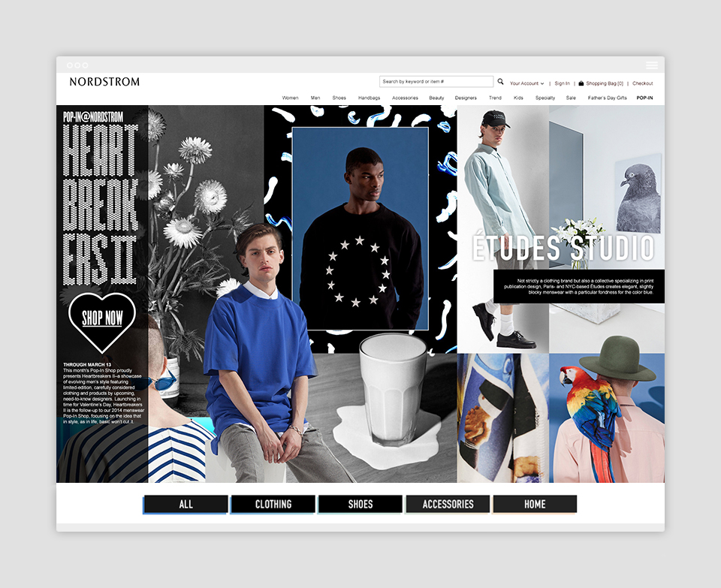This screenshot has width=721, height=588.
Task: Click the search magnifier icon
Action: [500, 81]
